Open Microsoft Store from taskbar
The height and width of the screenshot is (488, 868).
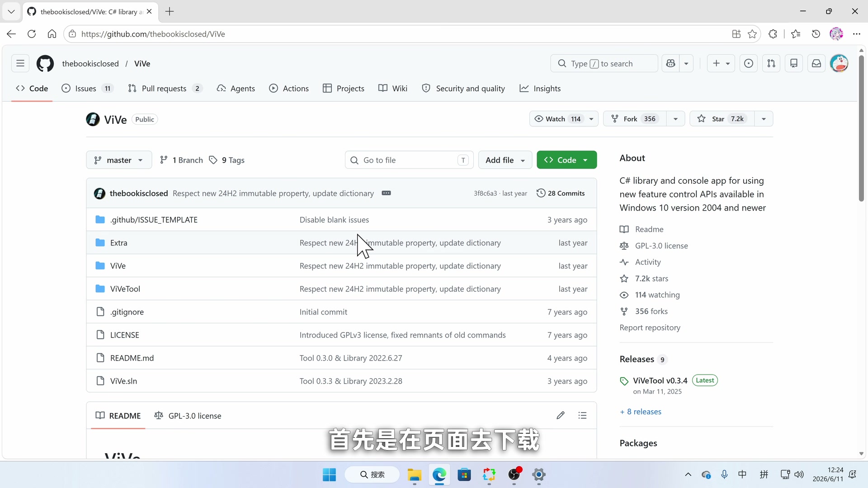[x=464, y=475]
